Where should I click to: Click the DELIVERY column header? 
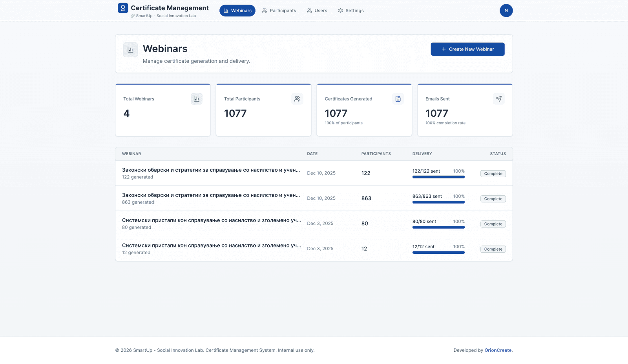(422, 154)
